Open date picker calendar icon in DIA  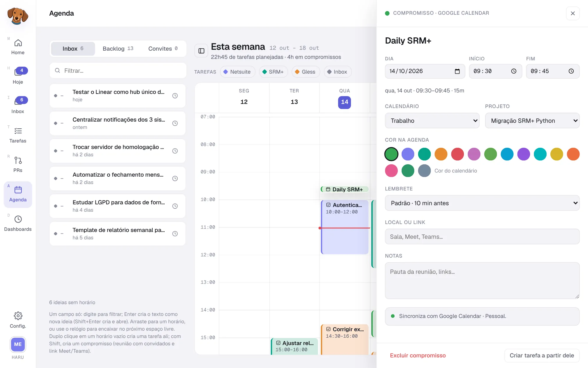pos(457,71)
